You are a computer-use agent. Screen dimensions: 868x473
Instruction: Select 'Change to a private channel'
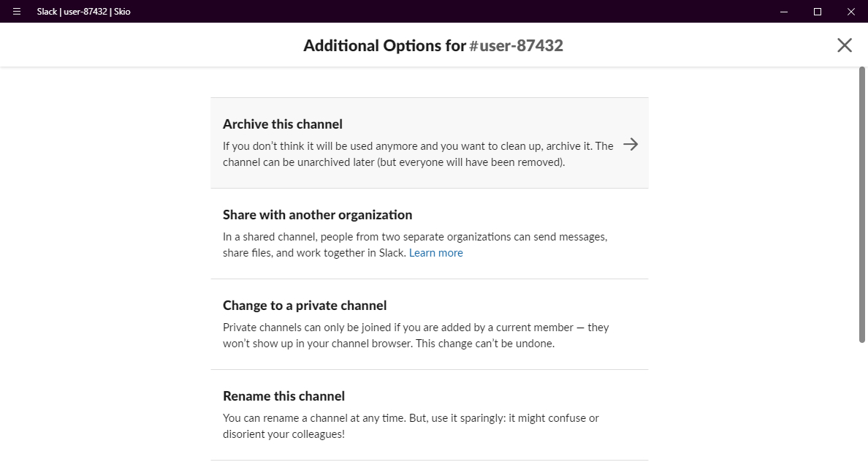(x=305, y=306)
